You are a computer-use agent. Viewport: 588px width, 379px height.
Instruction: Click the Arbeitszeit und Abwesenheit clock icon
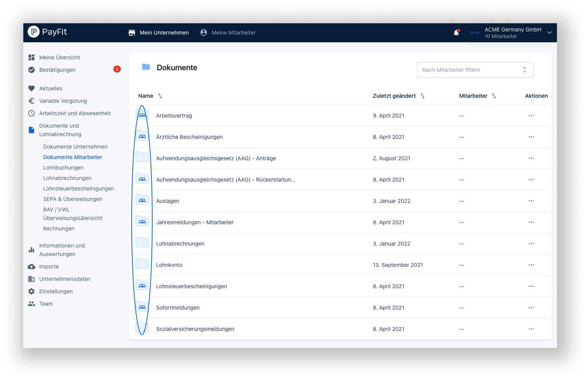31,113
